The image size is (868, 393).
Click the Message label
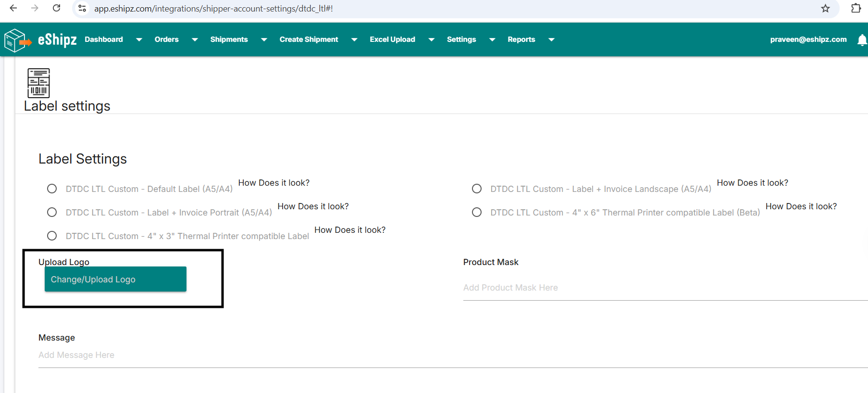click(57, 338)
